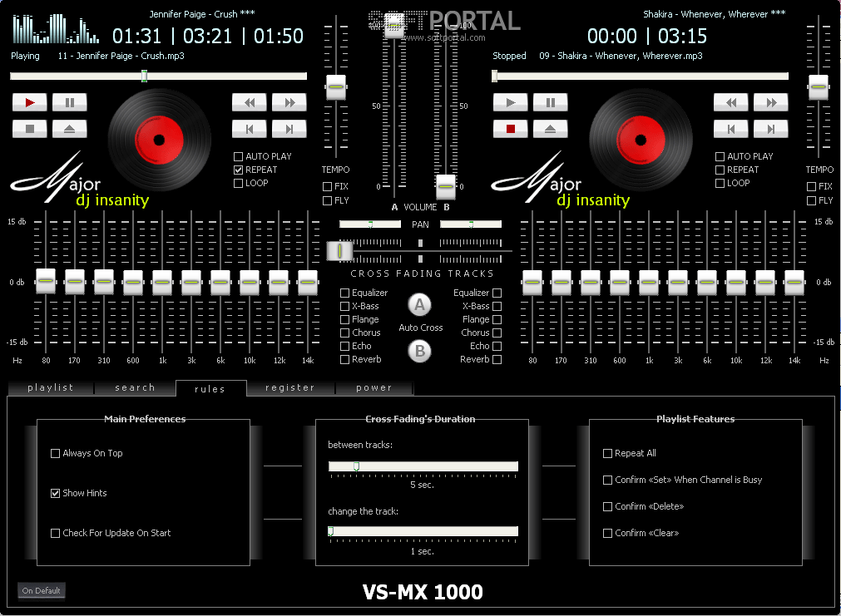Click the deck B red stop button
This screenshot has height=616, width=841.
coord(511,129)
